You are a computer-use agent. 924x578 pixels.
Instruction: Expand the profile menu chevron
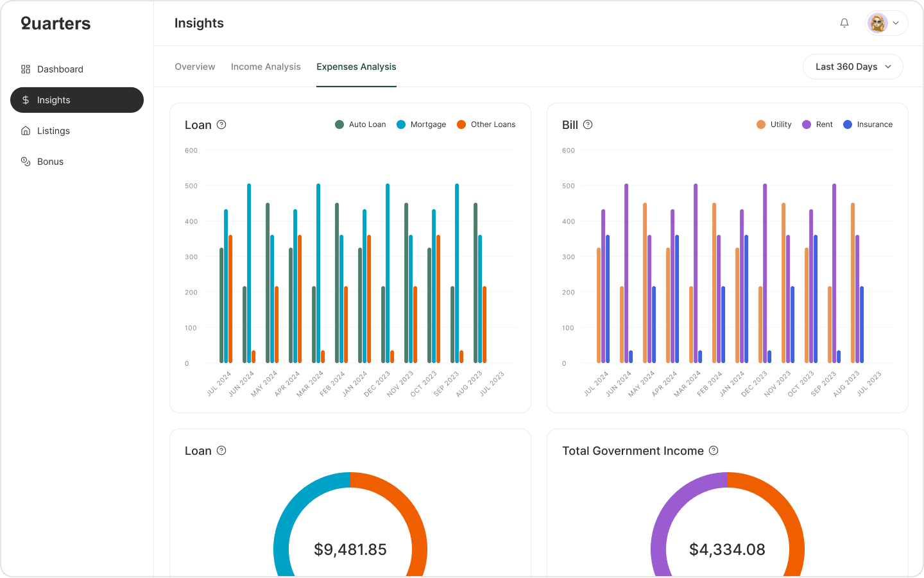tap(896, 22)
